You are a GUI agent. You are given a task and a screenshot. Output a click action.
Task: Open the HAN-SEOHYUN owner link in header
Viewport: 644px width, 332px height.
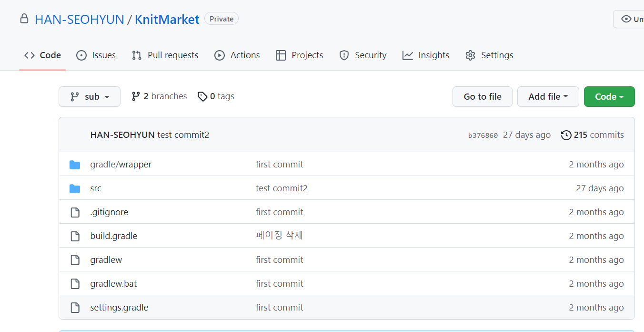[80, 20]
